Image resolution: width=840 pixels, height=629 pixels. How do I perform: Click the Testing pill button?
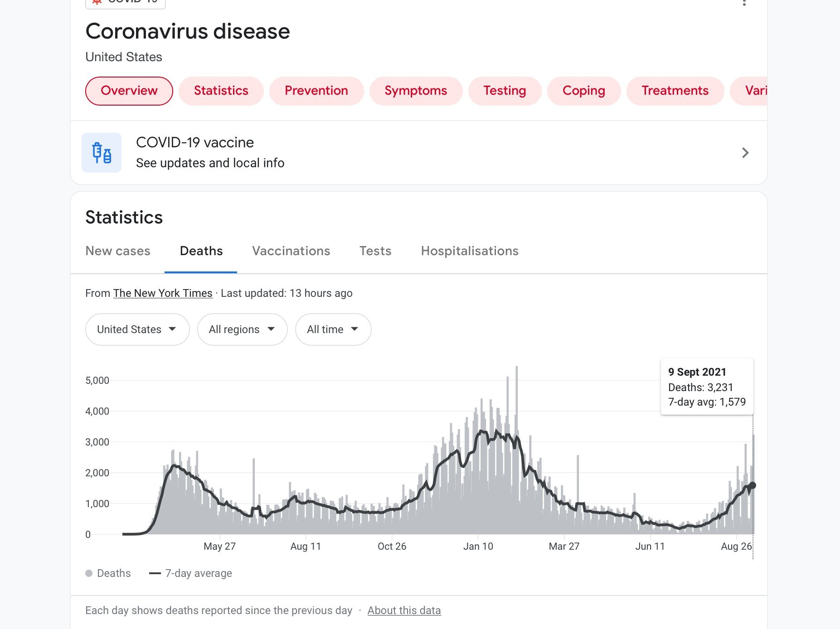pos(505,91)
